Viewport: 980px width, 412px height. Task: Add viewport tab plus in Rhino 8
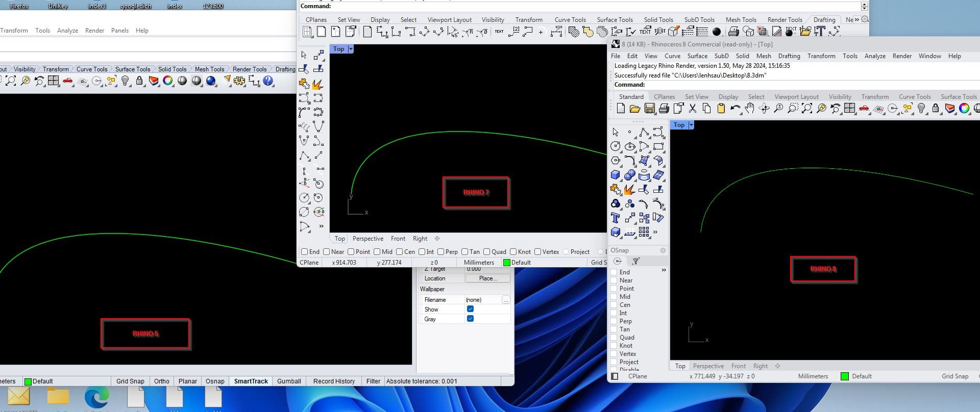pyautogui.click(x=777, y=366)
